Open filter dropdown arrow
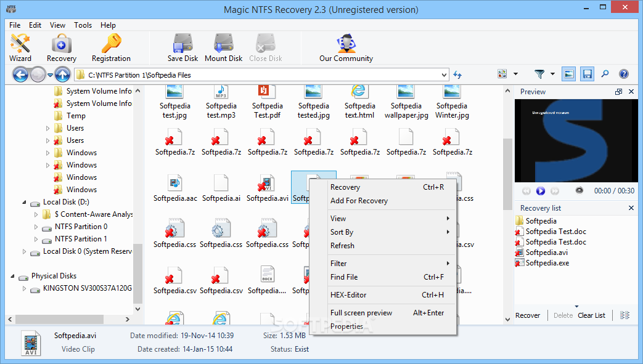Viewport: 643px width, 364px height. (x=552, y=74)
